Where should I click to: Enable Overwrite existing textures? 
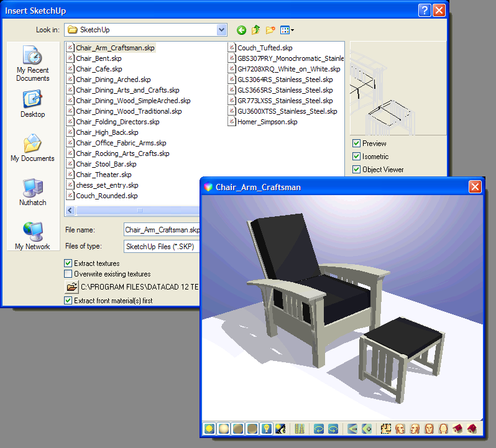[68, 273]
